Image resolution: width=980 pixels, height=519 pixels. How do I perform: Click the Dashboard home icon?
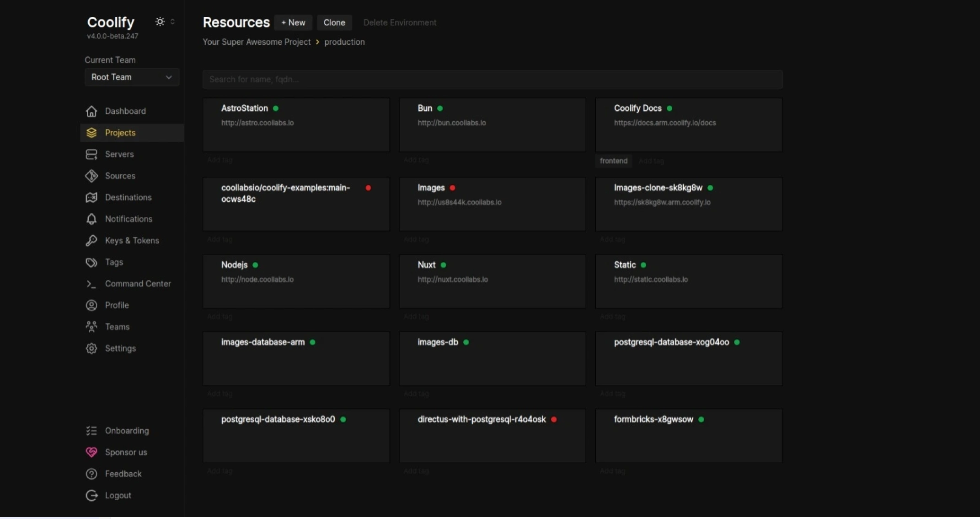(x=91, y=111)
